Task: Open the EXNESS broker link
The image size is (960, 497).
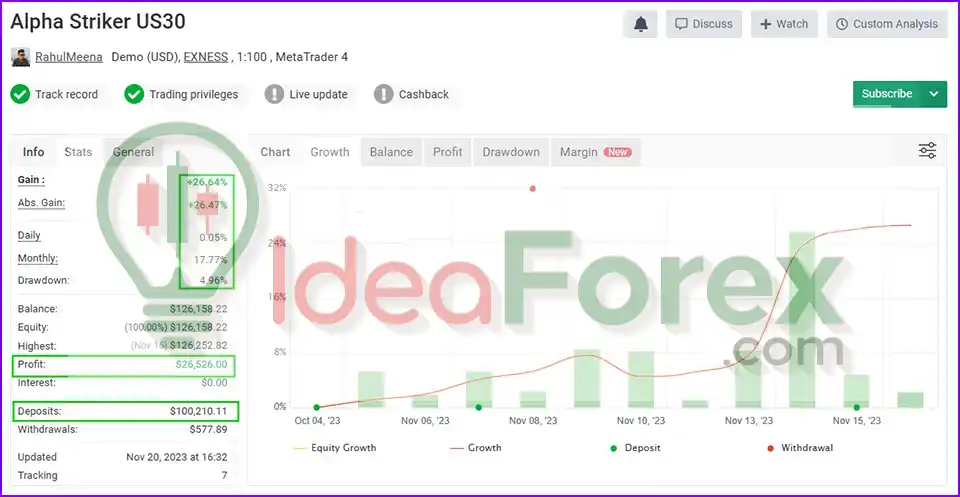Action: [206, 57]
